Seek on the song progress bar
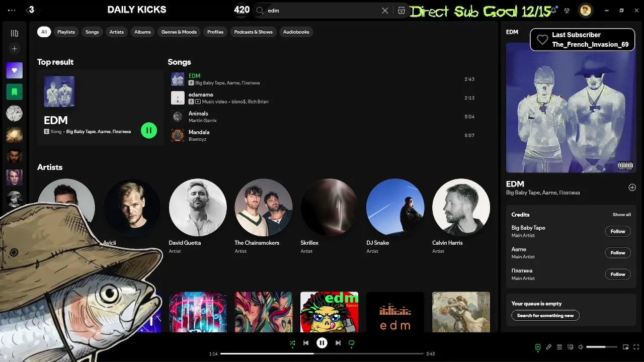Viewport: 644px width, 362px height. point(322,353)
